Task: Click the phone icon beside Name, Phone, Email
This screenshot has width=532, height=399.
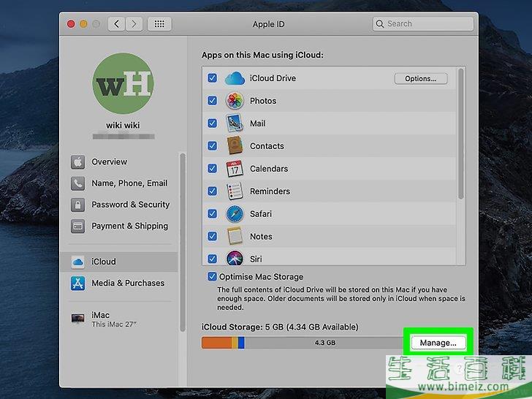Action: (x=77, y=183)
